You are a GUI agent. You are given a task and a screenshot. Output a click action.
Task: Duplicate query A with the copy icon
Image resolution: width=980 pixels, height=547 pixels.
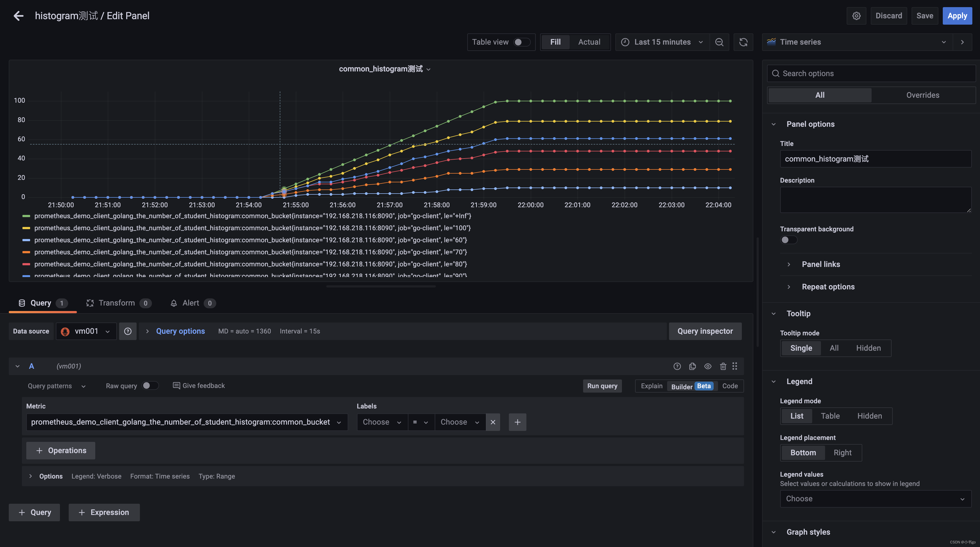692,366
